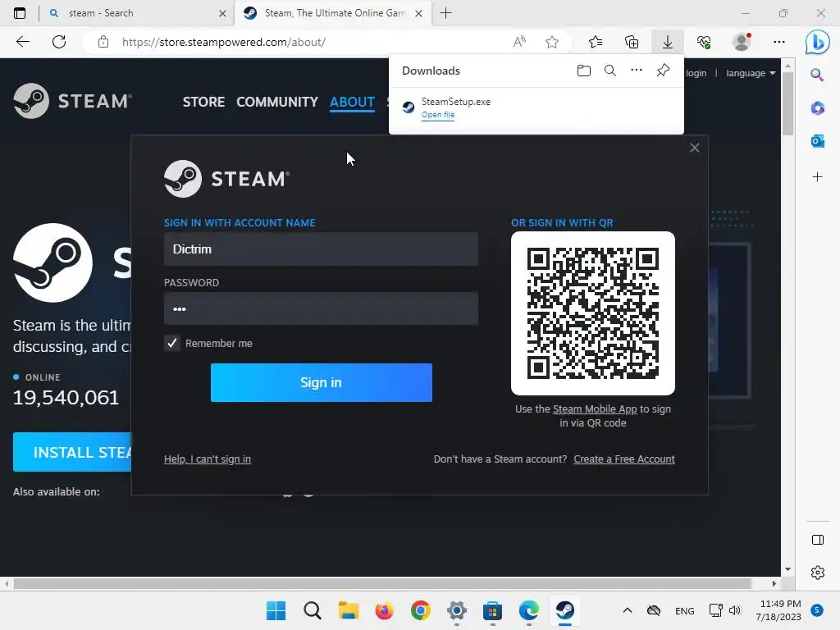This screenshot has width=840, height=630.
Task: Refresh the Steam page
Action: pos(59,42)
